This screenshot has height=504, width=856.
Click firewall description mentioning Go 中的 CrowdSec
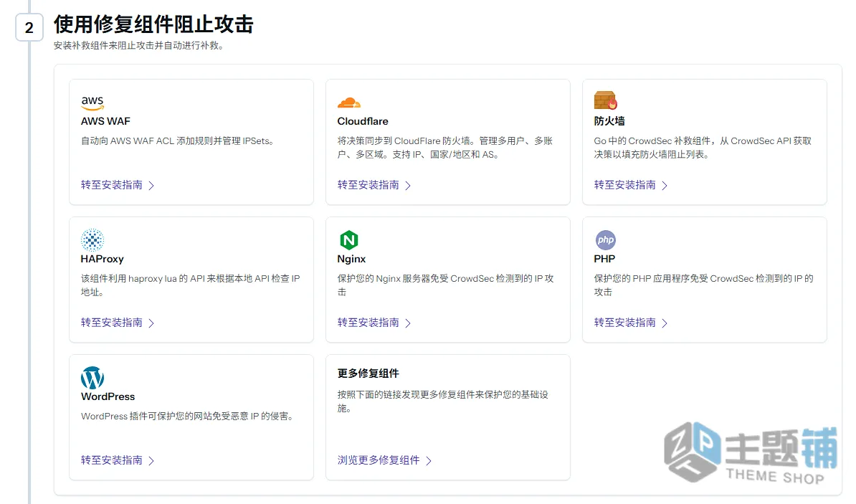(703, 148)
